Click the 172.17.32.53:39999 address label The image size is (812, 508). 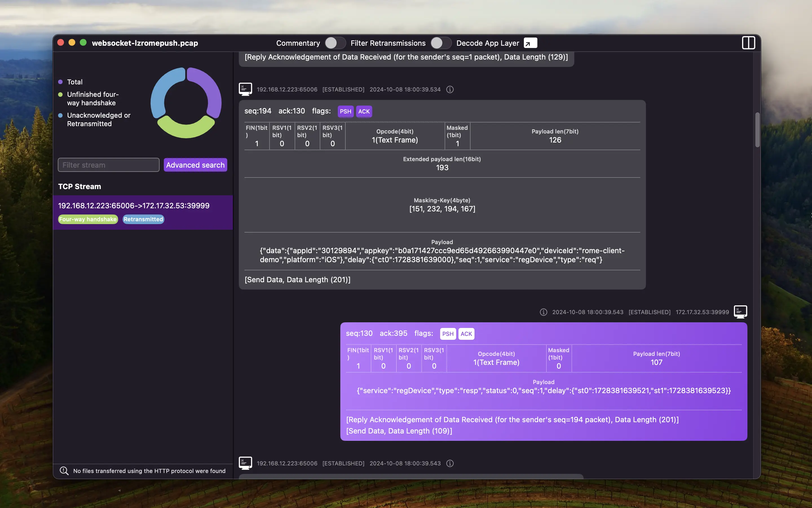702,312
